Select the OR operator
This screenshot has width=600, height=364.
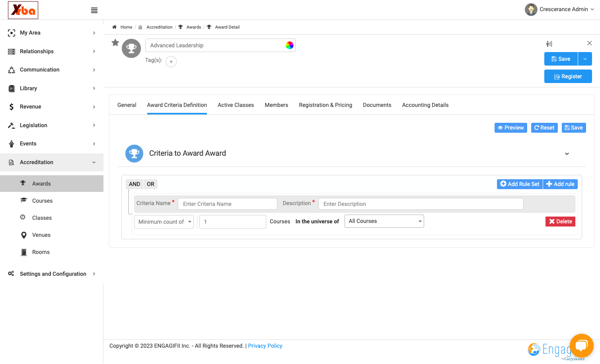150,184
